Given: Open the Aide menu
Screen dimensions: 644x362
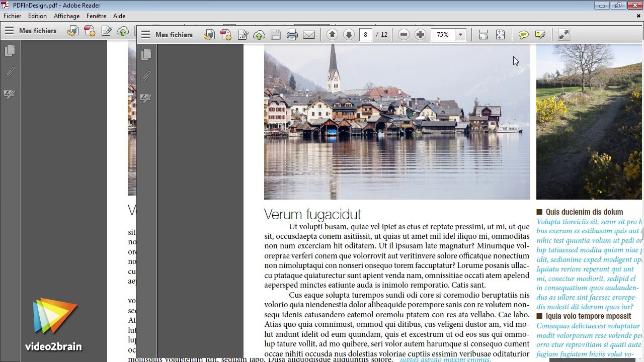Looking at the screenshot, I should point(119,16).
